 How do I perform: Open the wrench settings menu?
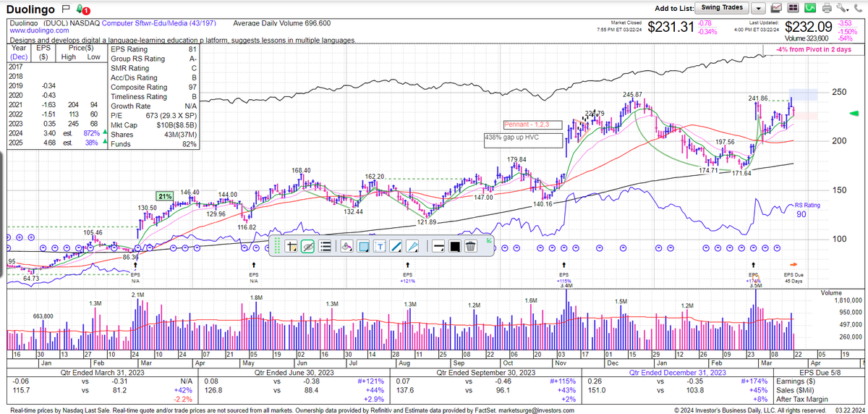843,9
